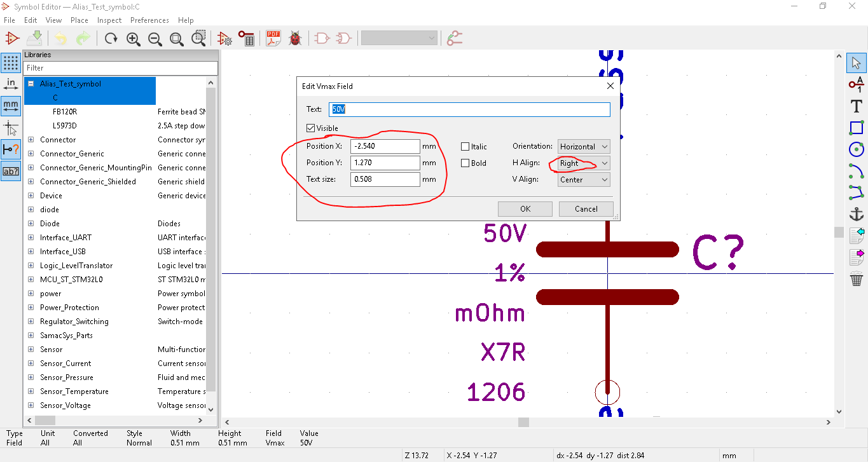Click the save all changes icon
Screen dimensions: 868x462
[x=35, y=39]
